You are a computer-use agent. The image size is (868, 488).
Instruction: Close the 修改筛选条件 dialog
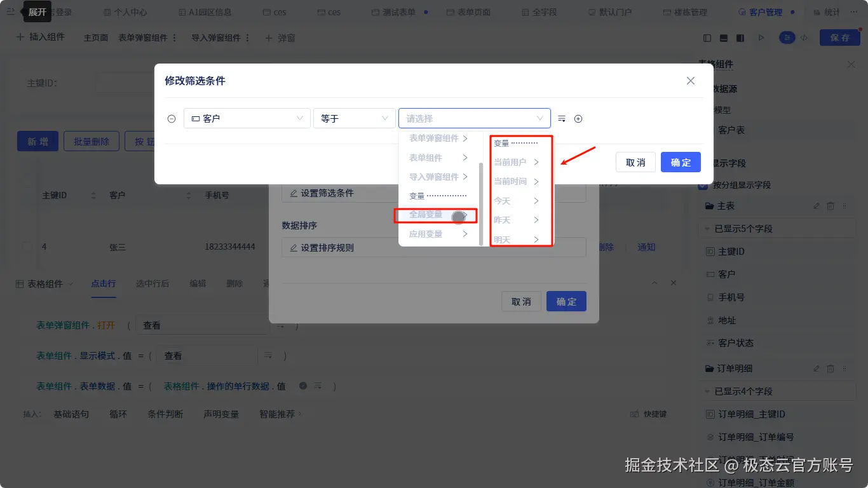pos(691,81)
